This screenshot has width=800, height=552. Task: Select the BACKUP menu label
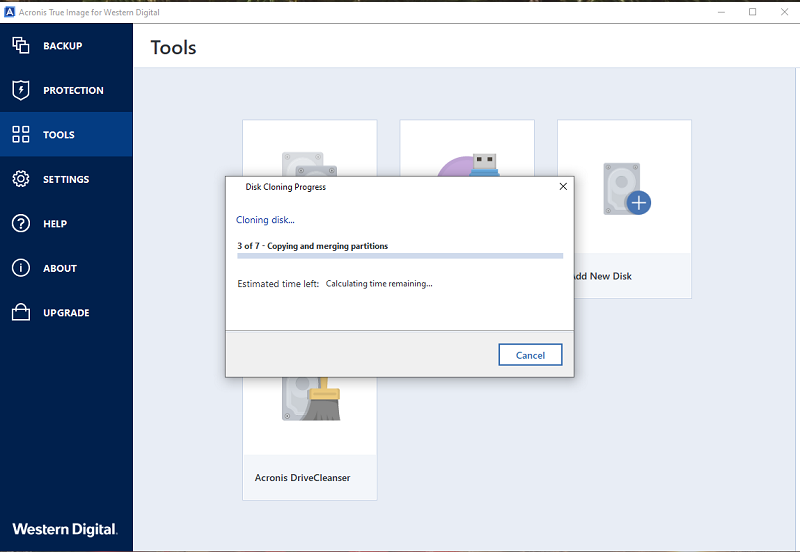pos(63,46)
